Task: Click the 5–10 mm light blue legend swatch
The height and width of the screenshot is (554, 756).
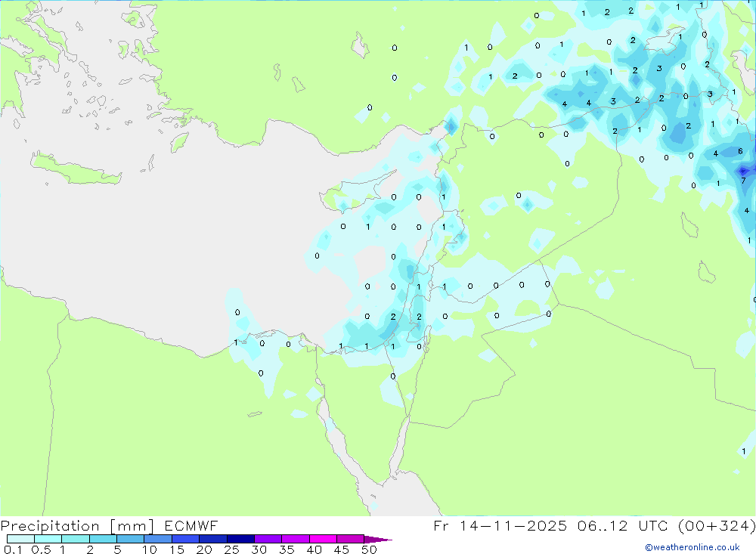Action: pyautogui.click(x=130, y=539)
